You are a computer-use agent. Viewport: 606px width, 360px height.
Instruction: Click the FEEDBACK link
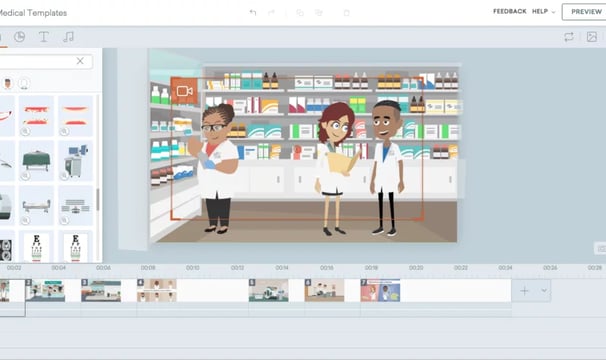pos(509,12)
